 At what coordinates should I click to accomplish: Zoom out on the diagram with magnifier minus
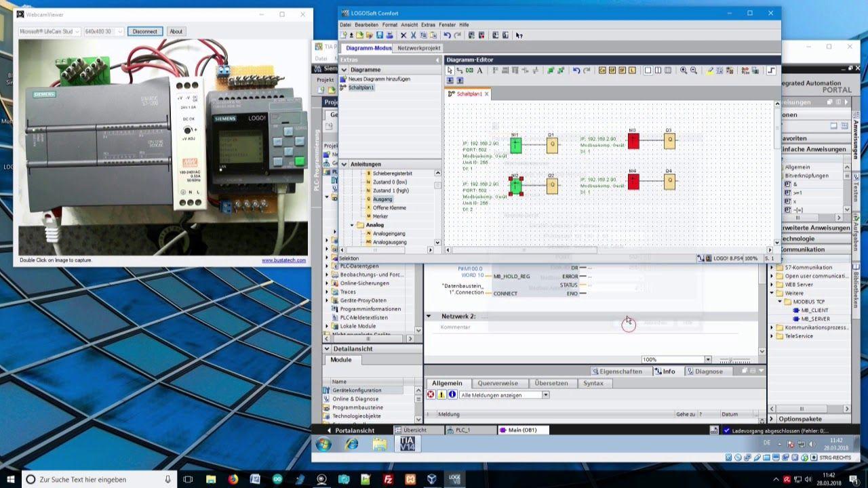[694, 70]
